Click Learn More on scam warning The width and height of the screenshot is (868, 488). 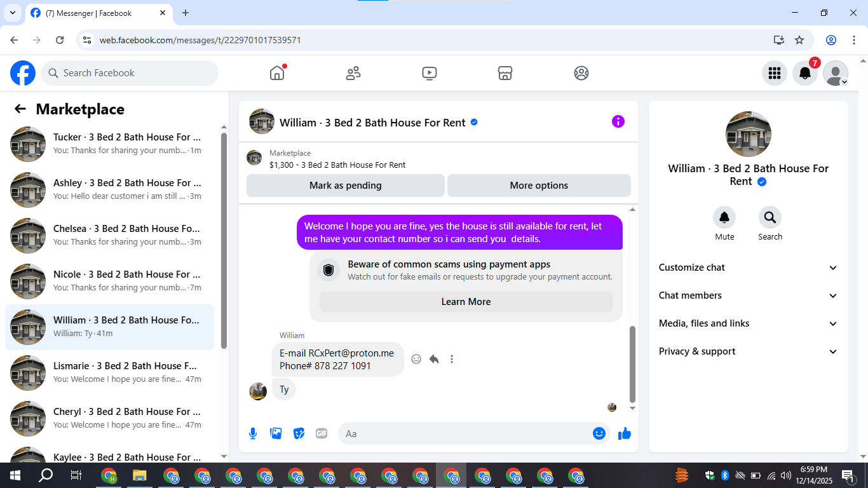tap(466, 302)
